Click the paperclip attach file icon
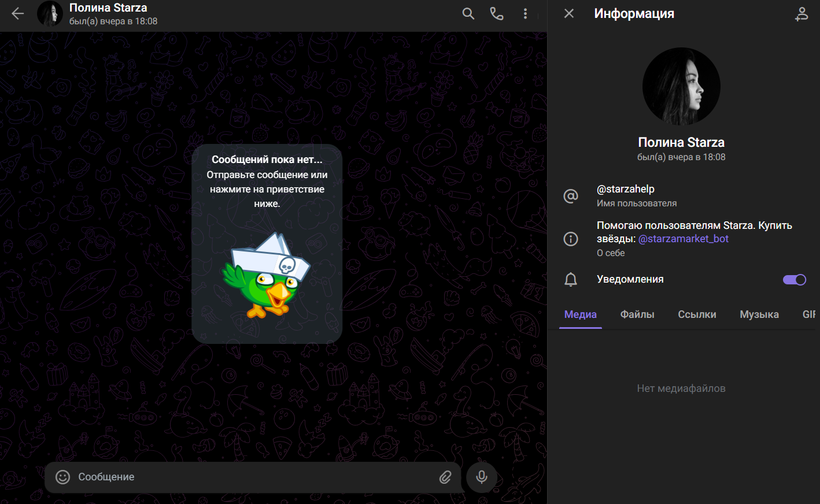The width and height of the screenshot is (820, 504). [x=445, y=477]
